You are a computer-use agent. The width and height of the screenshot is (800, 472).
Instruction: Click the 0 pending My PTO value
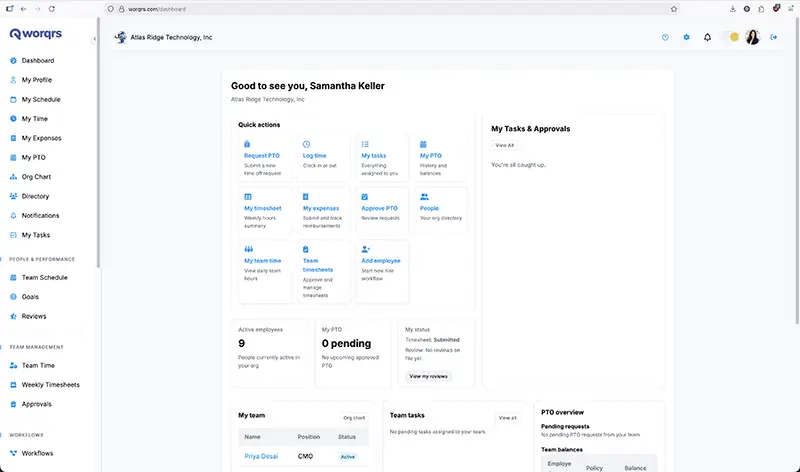[x=346, y=344]
